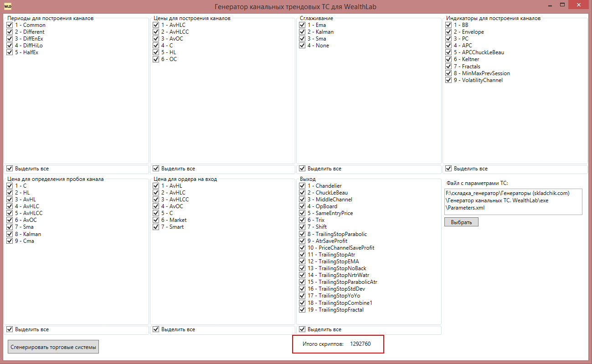
Task: Disable the "8 - TrailingStopParabolic" exit
Action: coord(302,234)
